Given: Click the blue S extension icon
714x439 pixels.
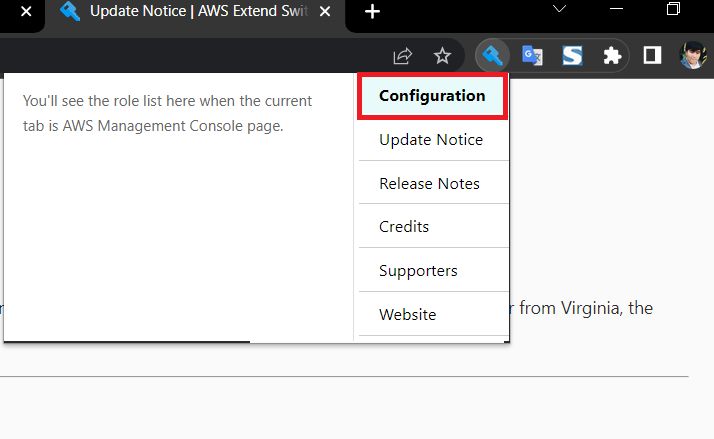Looking at the screenshot, I should 572,56.
